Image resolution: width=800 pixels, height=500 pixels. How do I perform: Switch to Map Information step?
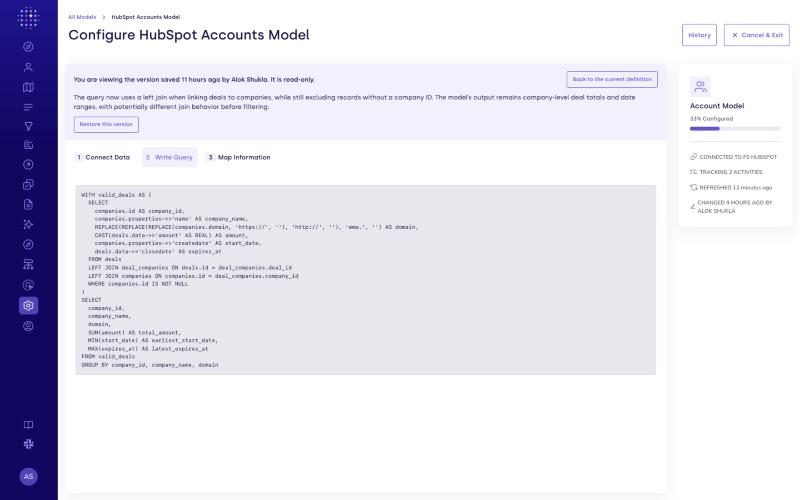[238, 157]
